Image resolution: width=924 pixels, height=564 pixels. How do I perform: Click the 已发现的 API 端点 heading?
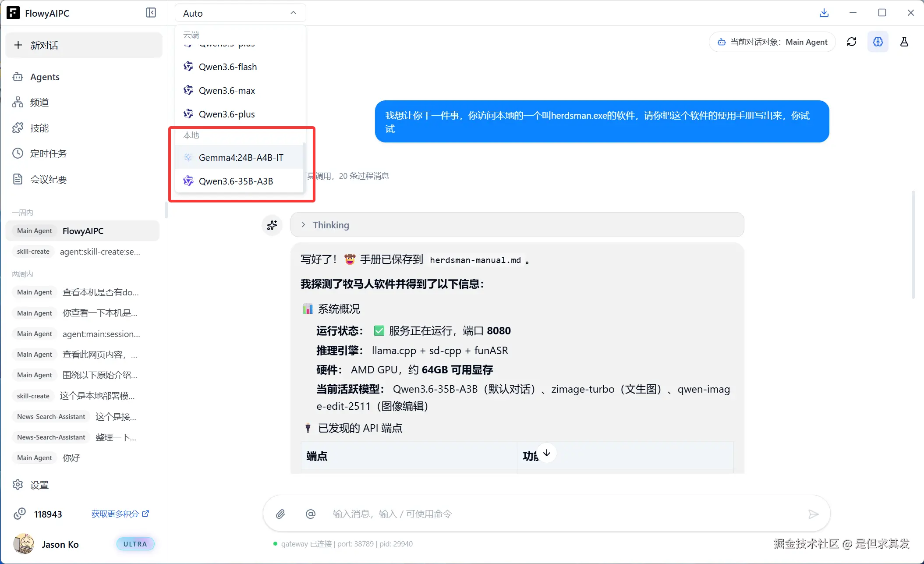coord(360,428)
